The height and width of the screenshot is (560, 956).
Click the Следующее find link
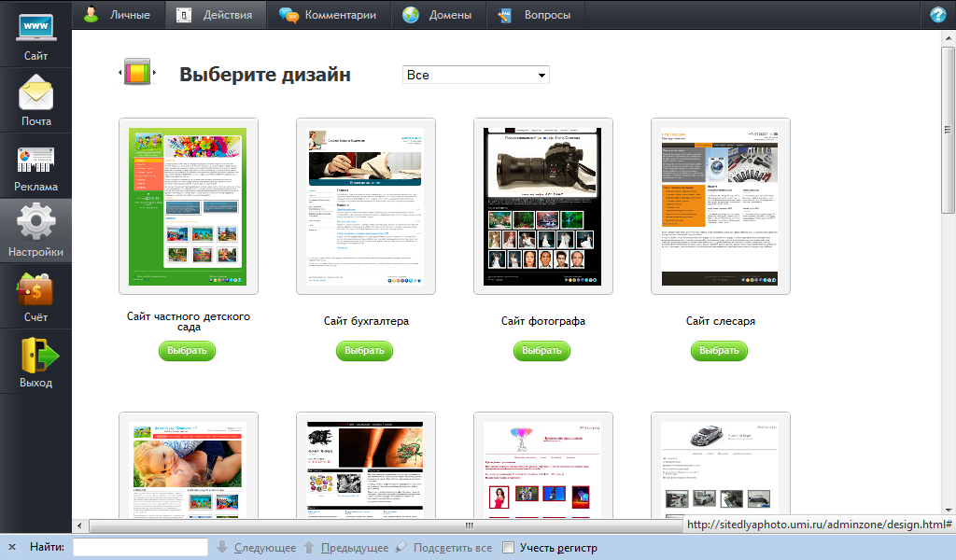tap(265, 548)
